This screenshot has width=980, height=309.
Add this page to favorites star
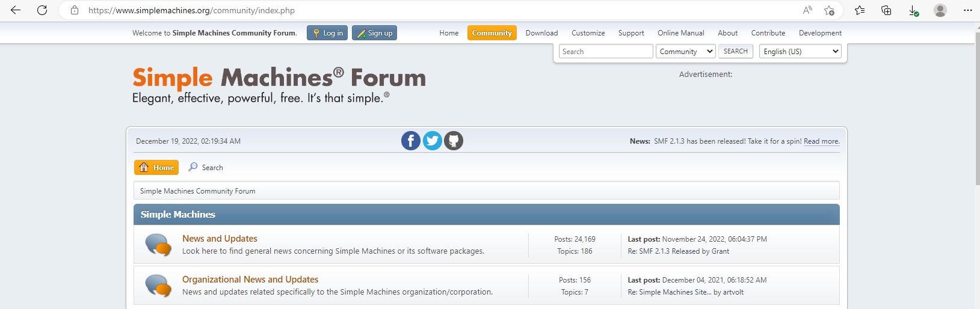[x=829, y=10]
